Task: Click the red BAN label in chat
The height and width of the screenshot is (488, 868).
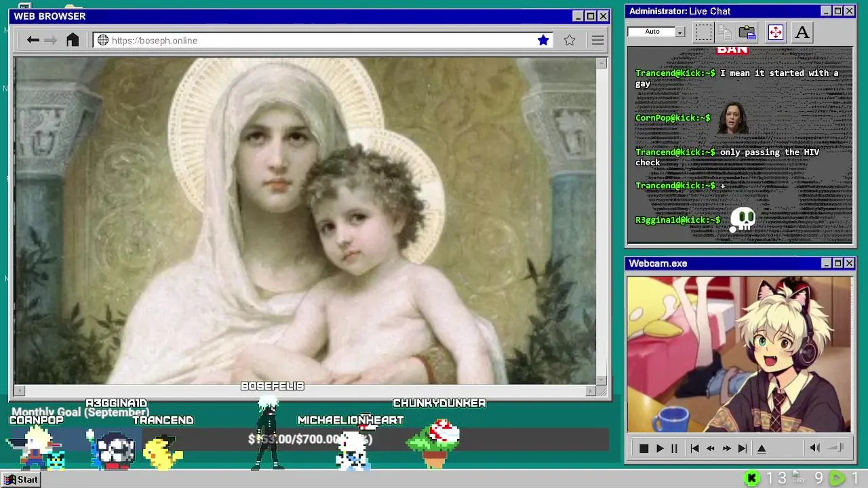Action: point(732,50)
